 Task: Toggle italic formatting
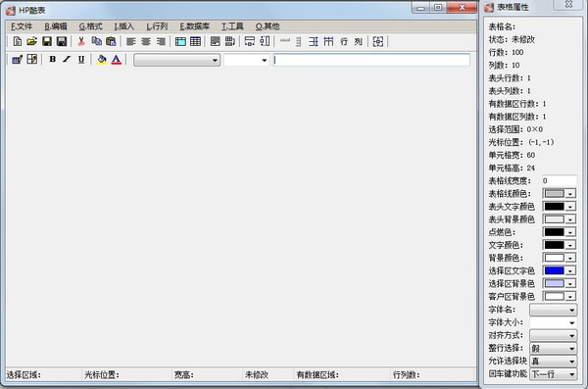click(x=67, y=59)
